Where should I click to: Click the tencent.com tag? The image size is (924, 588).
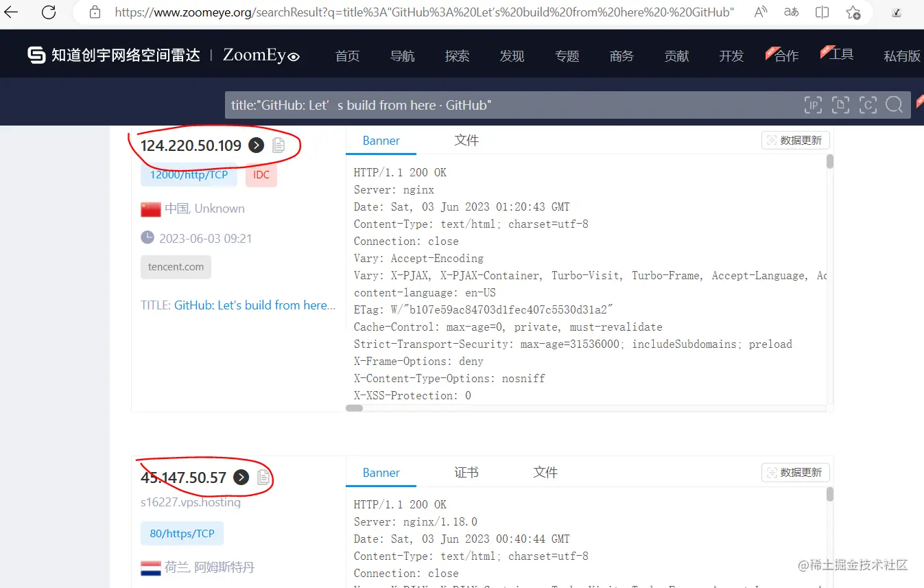(x=176, y=267)
